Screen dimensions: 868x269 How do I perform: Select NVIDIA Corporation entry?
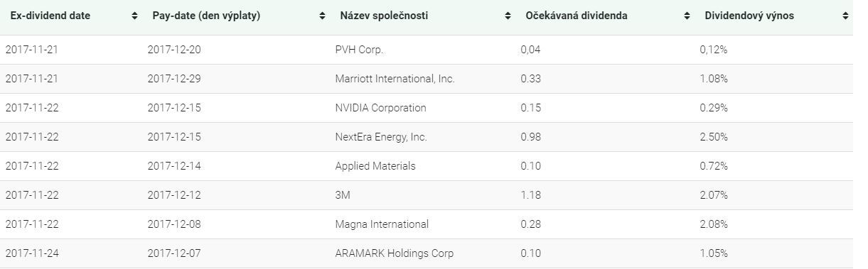click(380, 108)
